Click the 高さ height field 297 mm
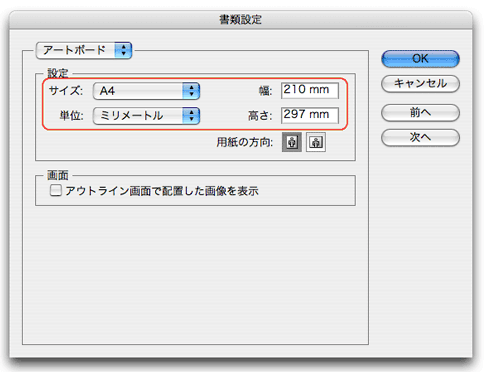The height and width of the screenshot is (372, 486). coord(310,115)
